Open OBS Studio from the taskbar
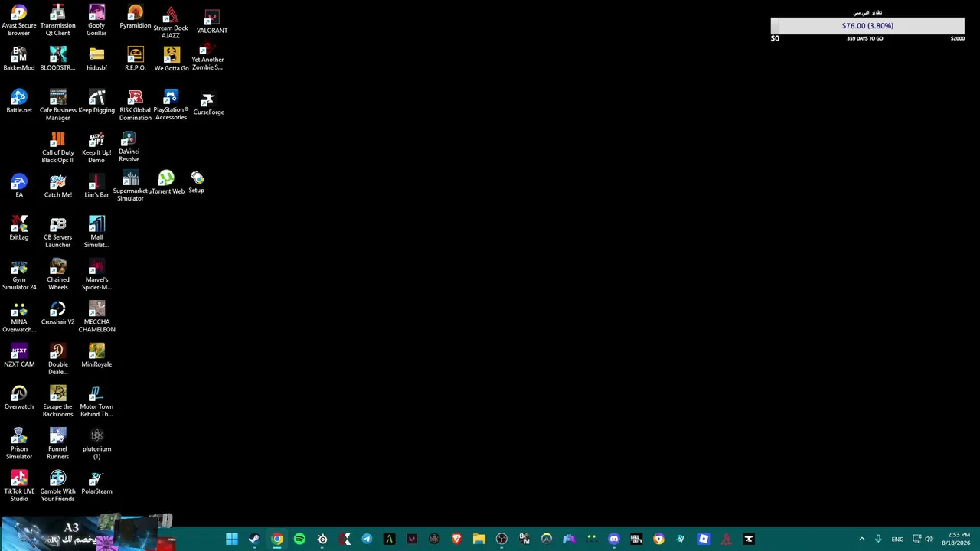The width and height of the screenshot is (980, 551). pyautogui.click(x=501, y=539)
